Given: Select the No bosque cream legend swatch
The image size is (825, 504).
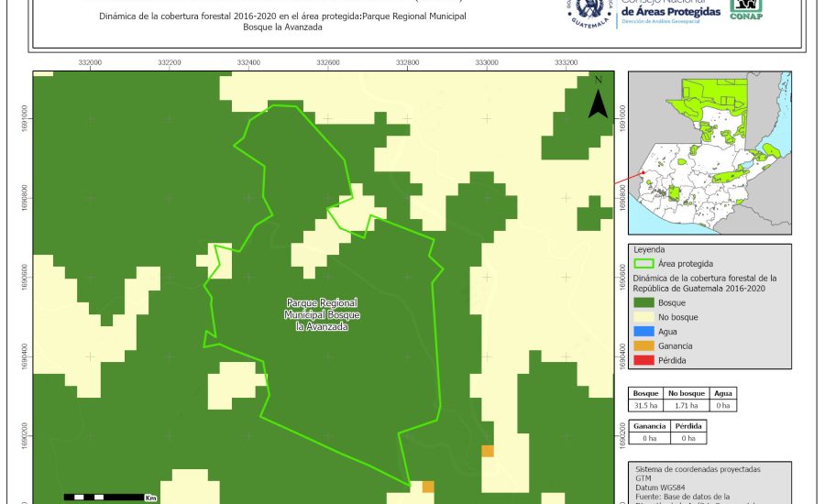Looking at the screenshot, I should click(643, 317).
